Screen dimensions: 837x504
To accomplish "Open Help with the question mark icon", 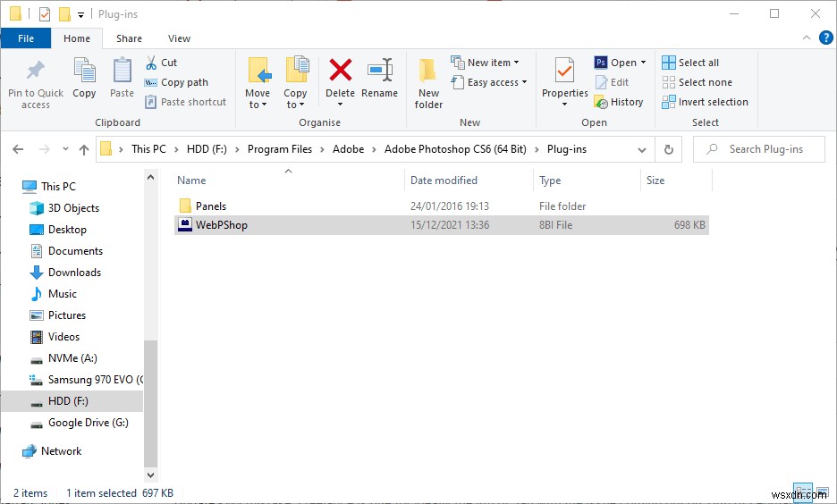I will 825,38.
